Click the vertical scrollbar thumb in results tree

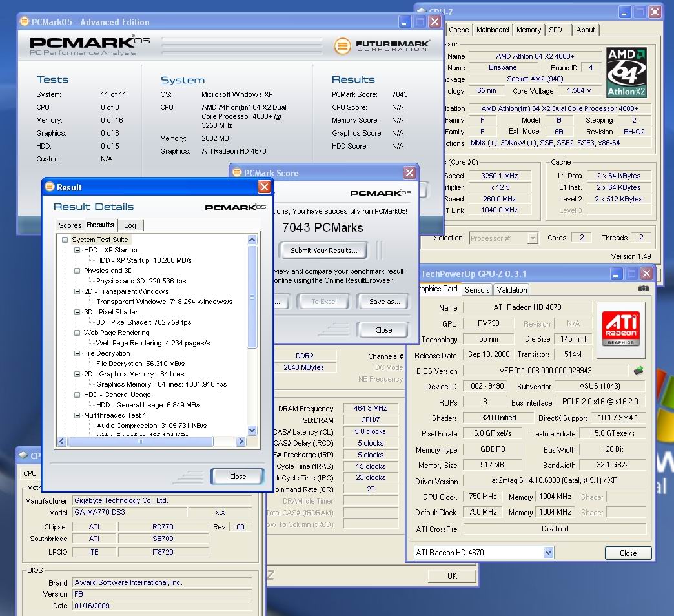(x=252, y=296)
